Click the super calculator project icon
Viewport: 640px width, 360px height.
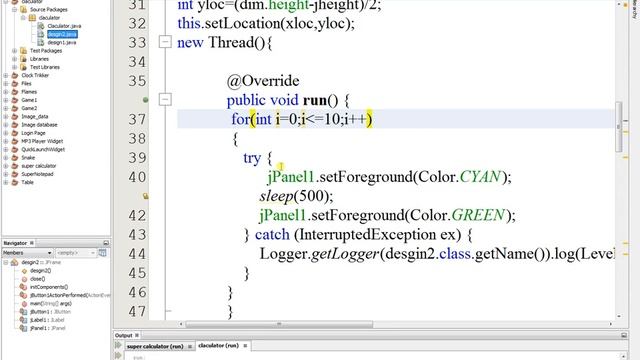[15, 166]
